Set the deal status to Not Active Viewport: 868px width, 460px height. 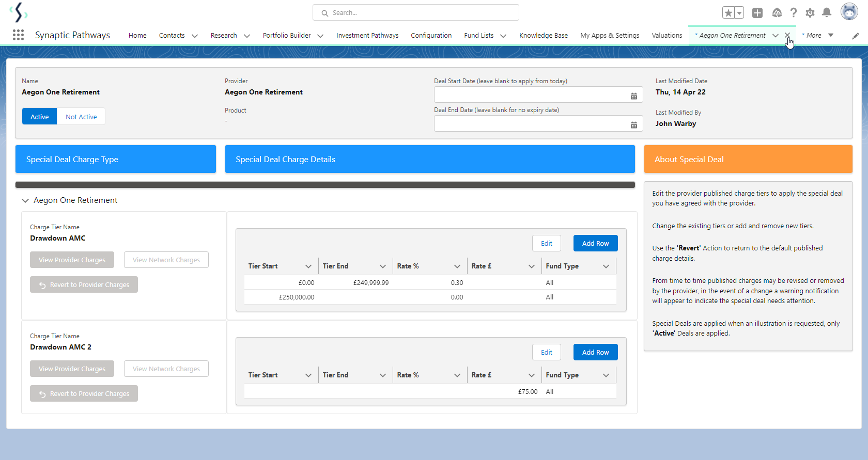81,117
